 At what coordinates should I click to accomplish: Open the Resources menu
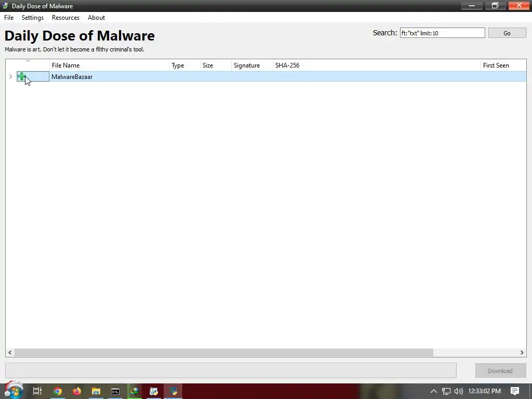(x=65, y=18)
